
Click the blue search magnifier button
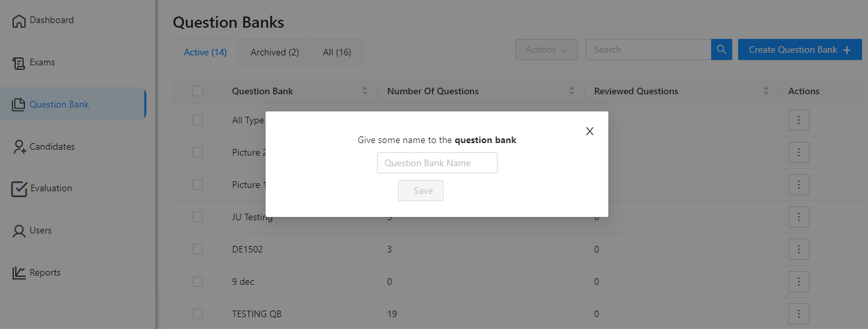tap(722, 49)
